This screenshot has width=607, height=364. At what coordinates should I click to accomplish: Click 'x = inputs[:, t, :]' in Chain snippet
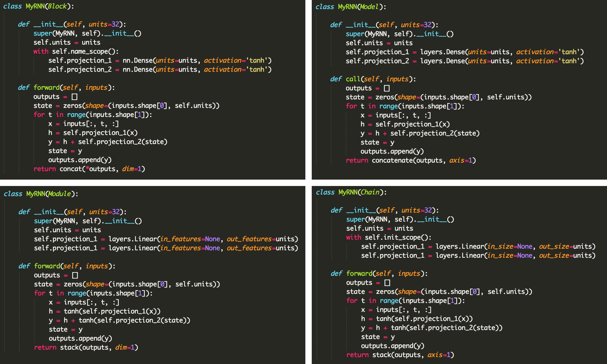(397, 310)
